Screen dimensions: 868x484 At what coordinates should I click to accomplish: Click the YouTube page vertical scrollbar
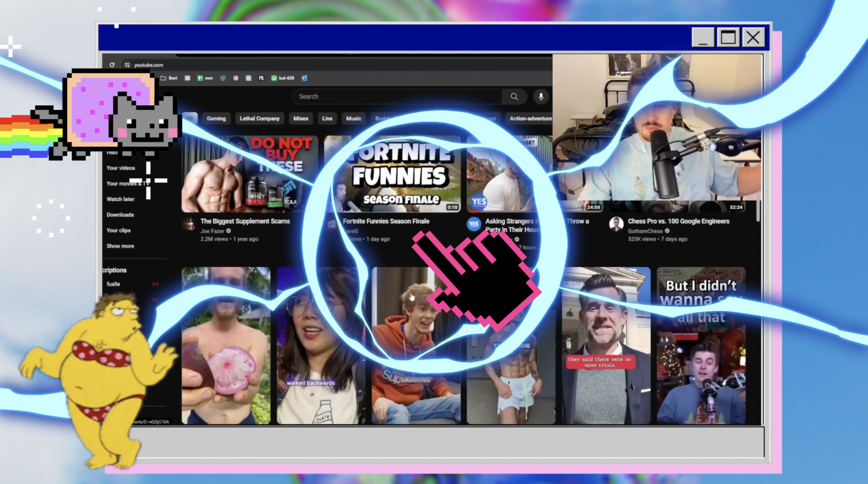(x=759, y=212)
